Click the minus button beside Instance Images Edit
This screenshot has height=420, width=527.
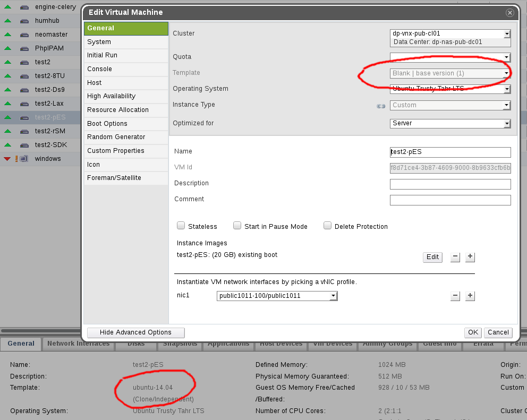[455, 257]
